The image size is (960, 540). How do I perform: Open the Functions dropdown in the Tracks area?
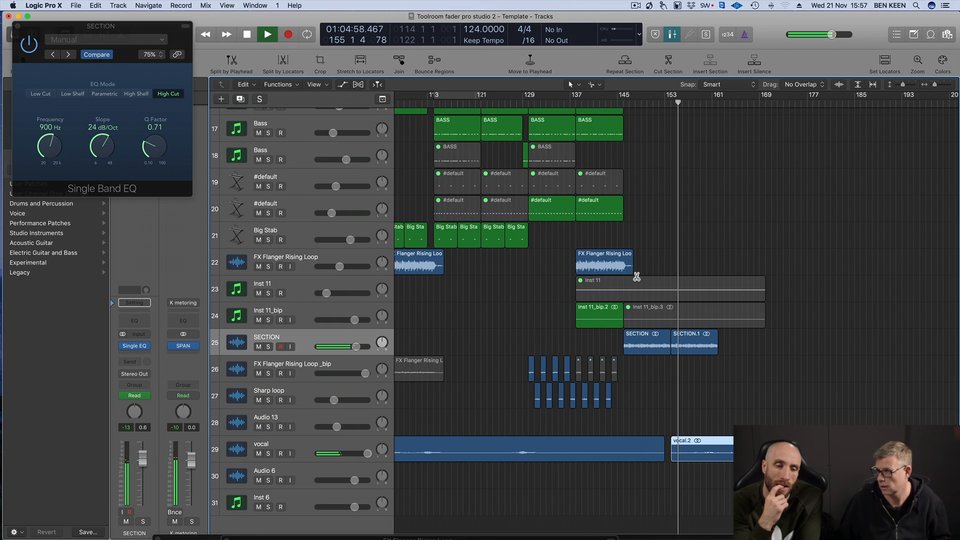coord(281,84)
